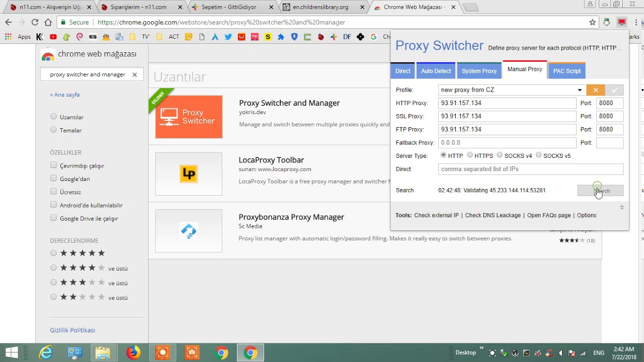Switch to the Manual Proxy tab
Image resolution: width=644 pixels, height=362 pixels.
525,69
